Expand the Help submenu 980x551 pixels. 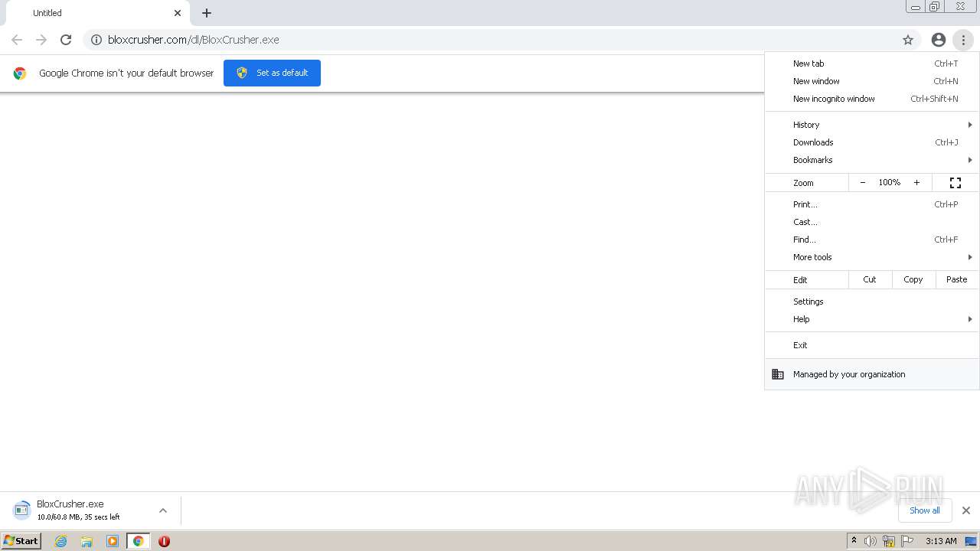pyautogui.click(x=872, y=319)
